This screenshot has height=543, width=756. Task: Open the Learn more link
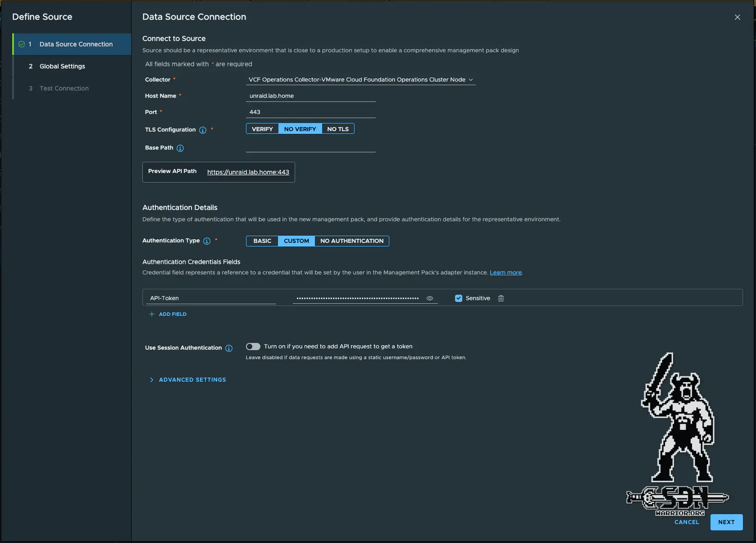(x=506, y=273)
